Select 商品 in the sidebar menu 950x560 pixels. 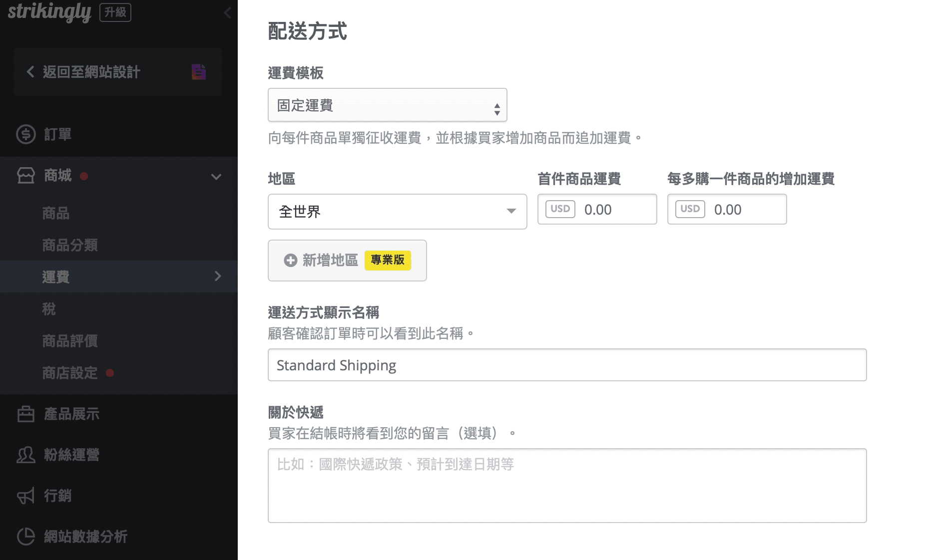[x=55, y=213]
